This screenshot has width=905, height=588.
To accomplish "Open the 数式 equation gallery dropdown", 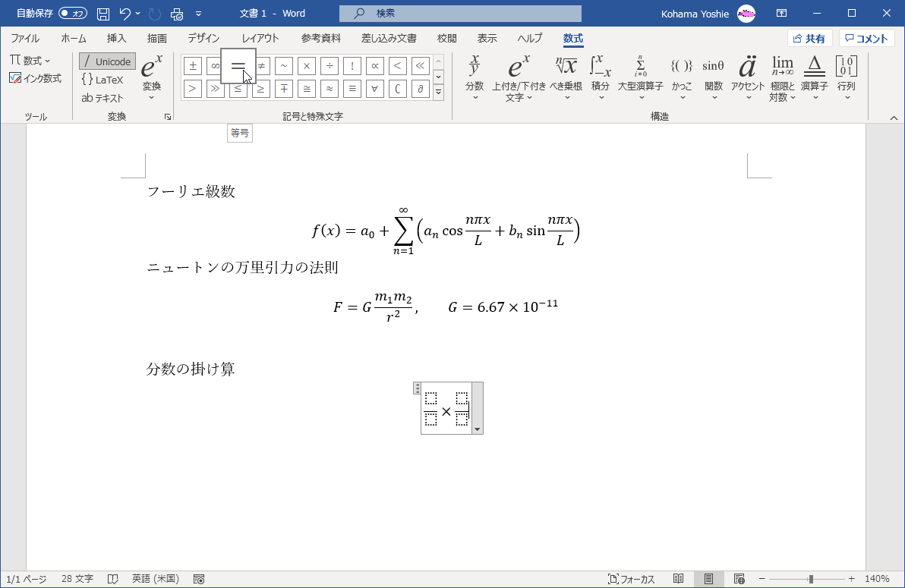I will 30,61.
